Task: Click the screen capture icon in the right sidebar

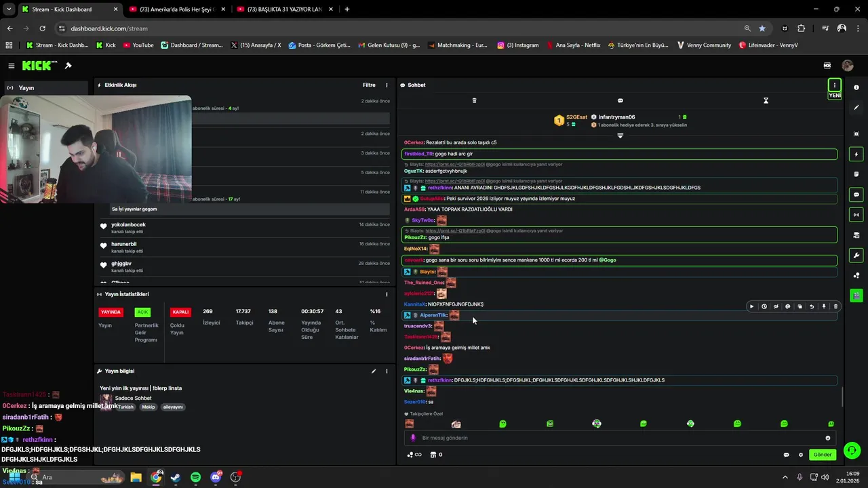Action: [856, 134]
